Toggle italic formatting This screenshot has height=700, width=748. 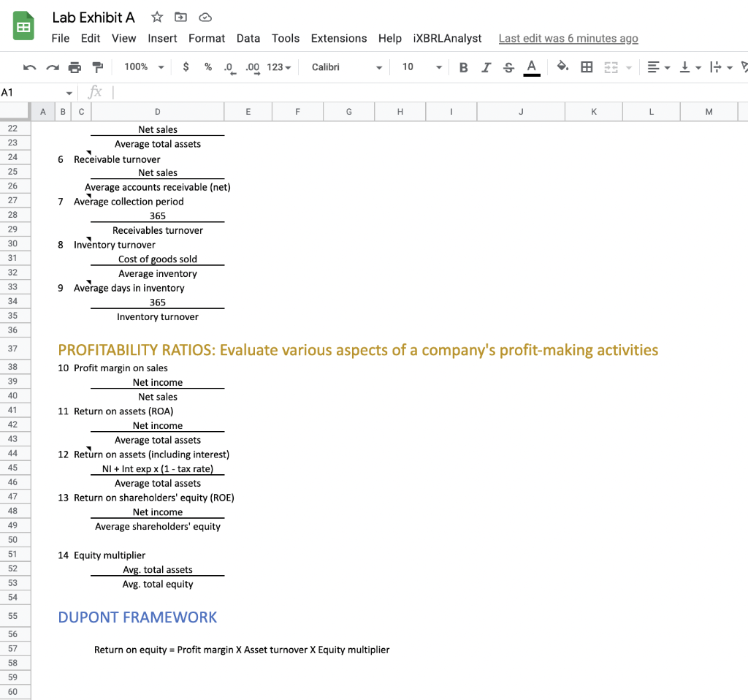486,66
